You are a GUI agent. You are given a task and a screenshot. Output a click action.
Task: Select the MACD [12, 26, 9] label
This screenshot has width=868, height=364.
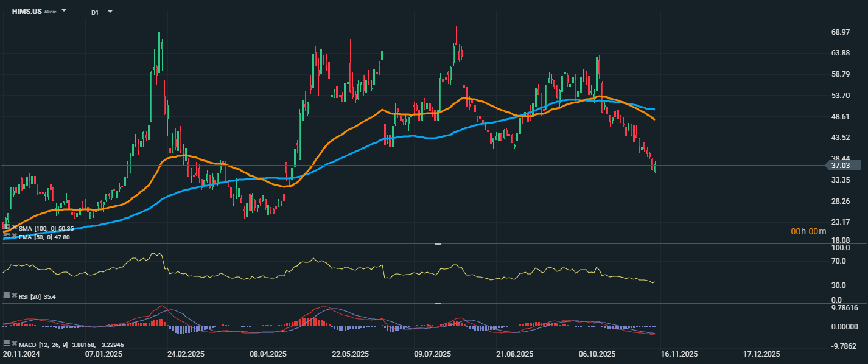tap(41, 345)
